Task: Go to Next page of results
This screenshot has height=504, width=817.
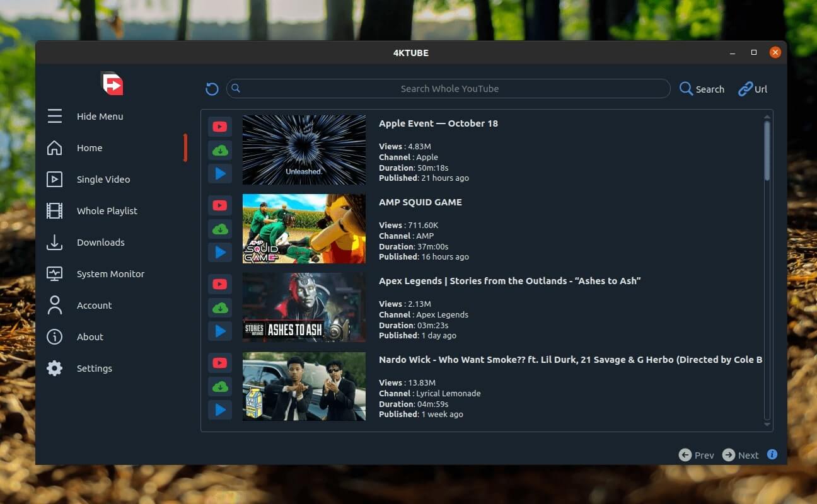Action: pos(741,455)
